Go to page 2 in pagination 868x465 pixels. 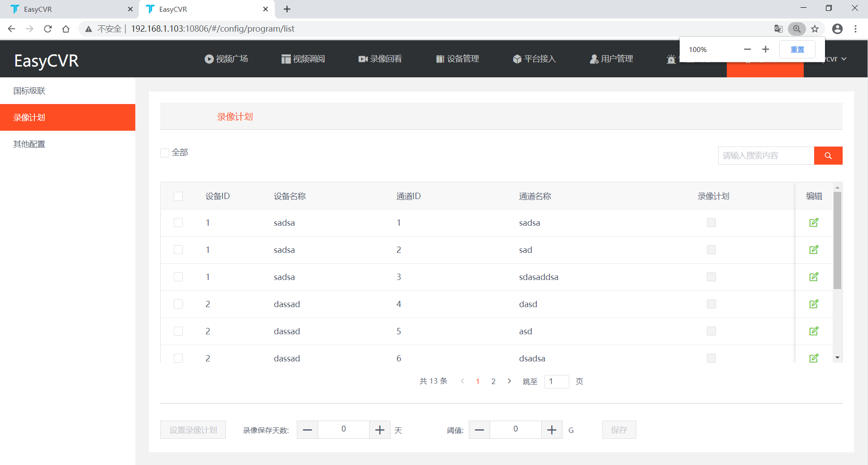point(493,381)
